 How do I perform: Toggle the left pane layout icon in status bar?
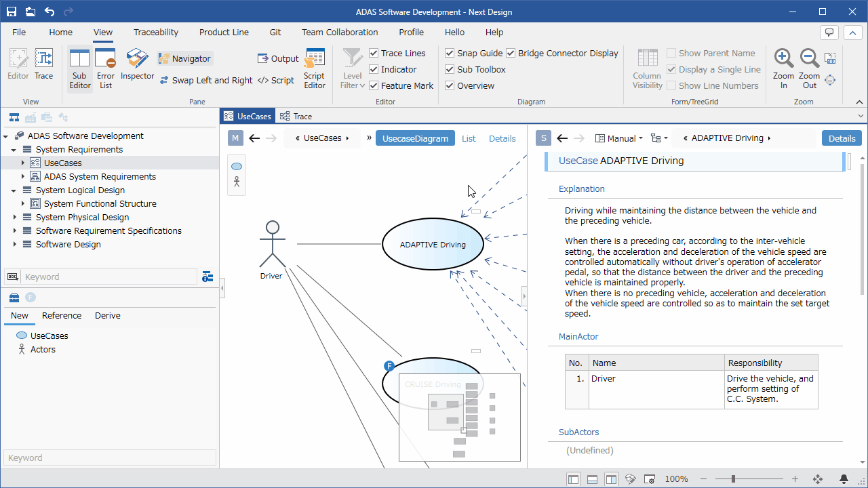(x=574, y=479)
